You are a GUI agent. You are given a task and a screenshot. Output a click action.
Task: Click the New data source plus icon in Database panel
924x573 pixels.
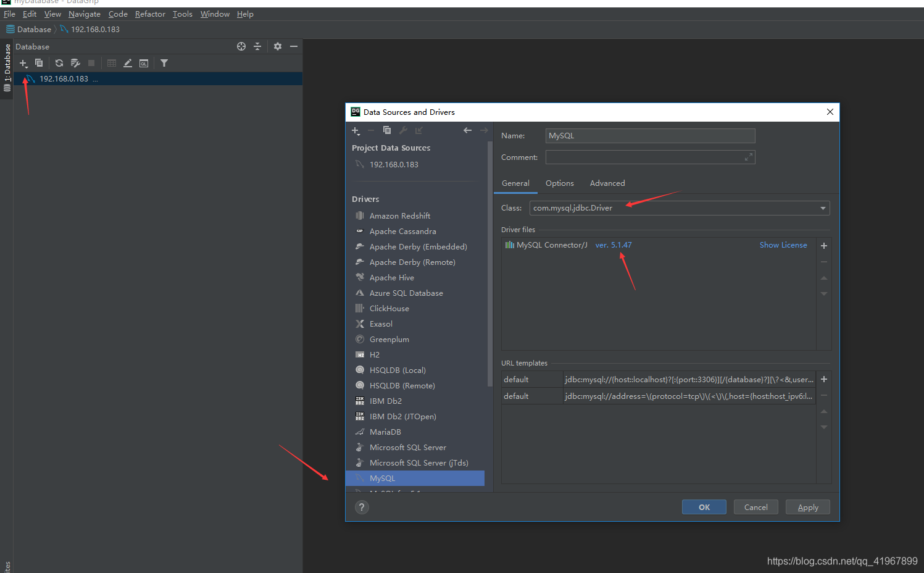click(x=23, y=63)
